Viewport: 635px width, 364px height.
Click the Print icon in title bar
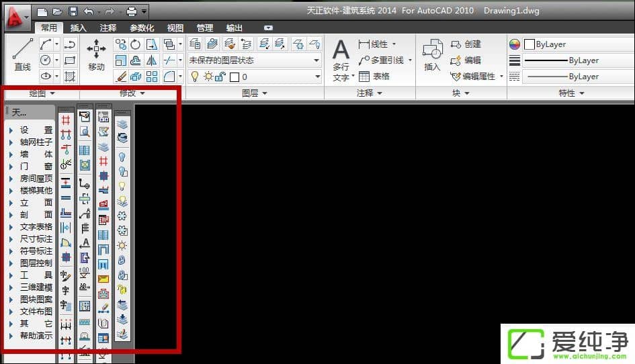pos(132,11)
